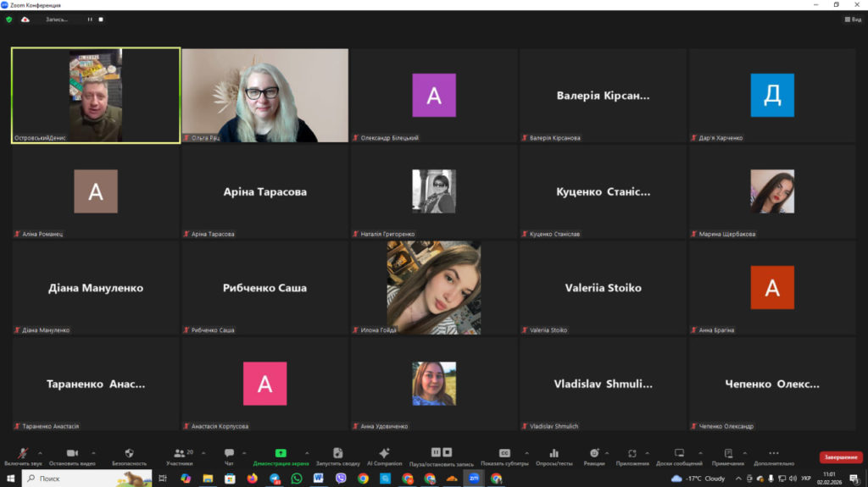Click the red Завершение end button

pos(841,457)
